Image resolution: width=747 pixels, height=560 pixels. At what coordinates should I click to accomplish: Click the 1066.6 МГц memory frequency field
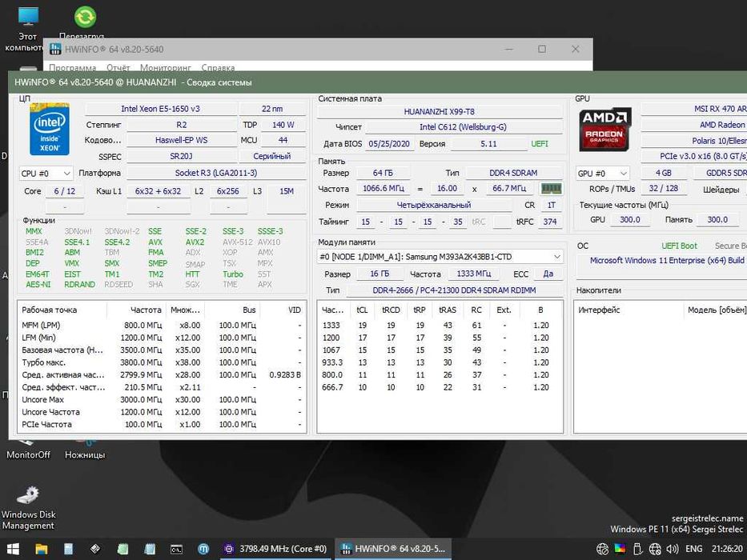coord(384,189)
